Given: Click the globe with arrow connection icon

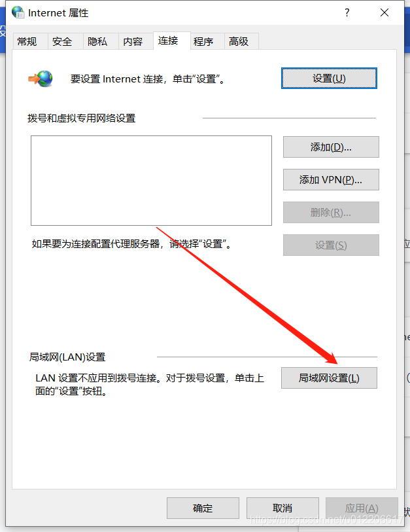Looking at the screenshot, I should [41, 79].
